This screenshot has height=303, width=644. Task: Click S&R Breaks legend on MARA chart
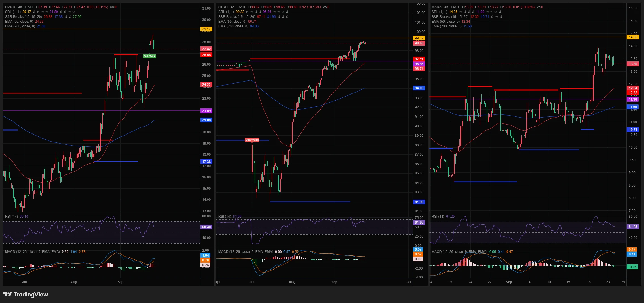tap(450, 17)
